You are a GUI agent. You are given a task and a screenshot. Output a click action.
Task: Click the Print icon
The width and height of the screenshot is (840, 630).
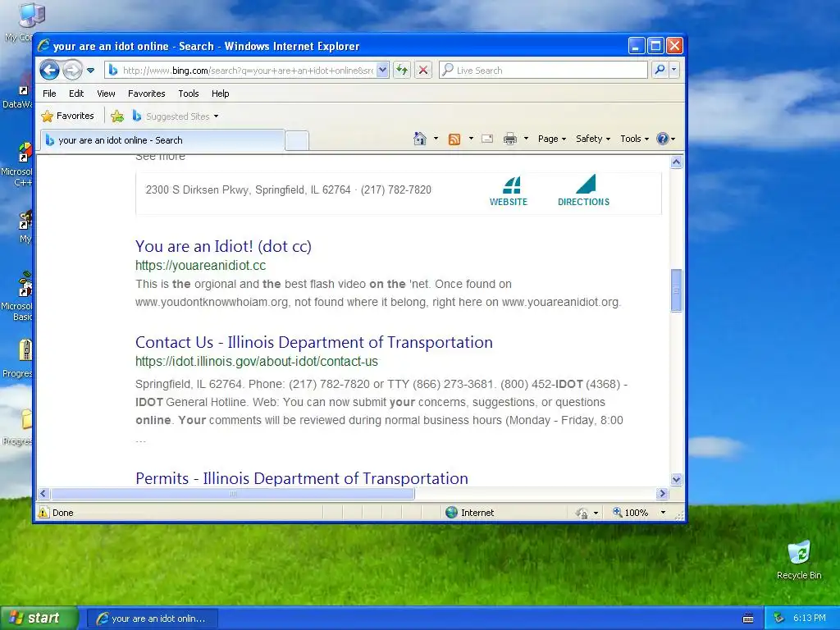[x=510, y=139]
